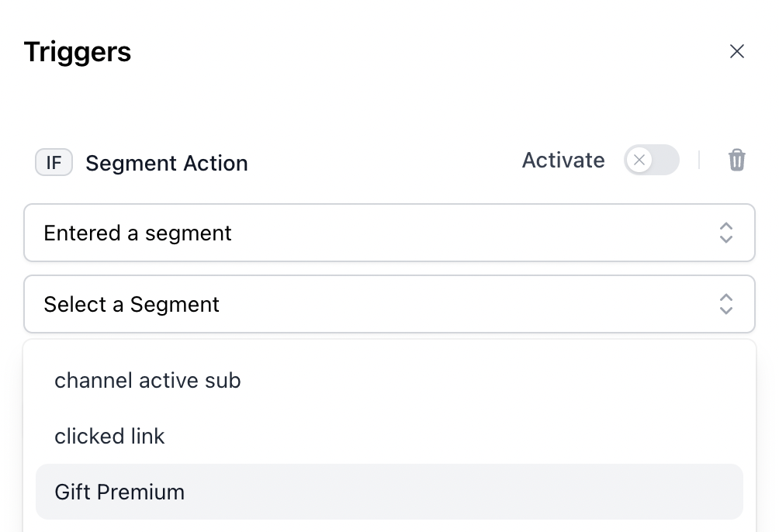
Task: Click the Activate label text
Action: click(x=563, y=161)
